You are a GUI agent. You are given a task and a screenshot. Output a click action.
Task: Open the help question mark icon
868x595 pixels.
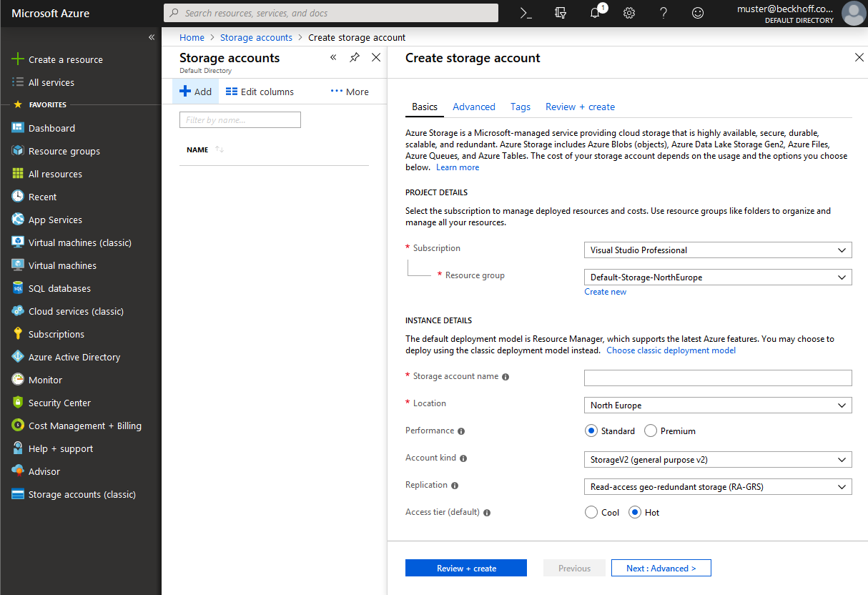click(664, 13)
